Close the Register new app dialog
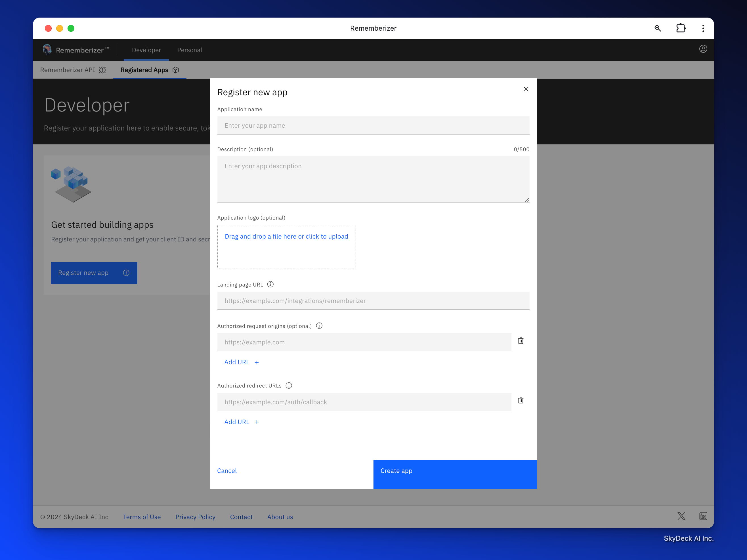Viewport: 747px width, 560px height. (526, 89)
